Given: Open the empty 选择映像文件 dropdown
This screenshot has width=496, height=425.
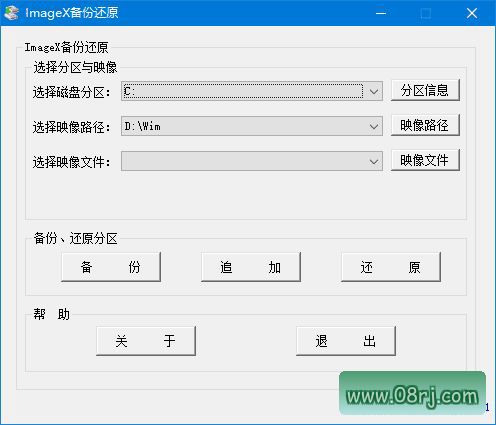Looking at the screenshot, I should pyautogui.click(x=252, y=161).
